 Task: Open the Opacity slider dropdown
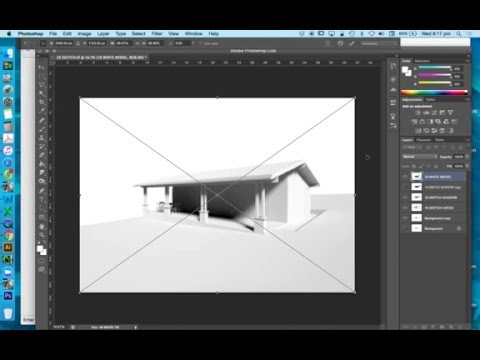pyautogui.click(x=467, y=157)
